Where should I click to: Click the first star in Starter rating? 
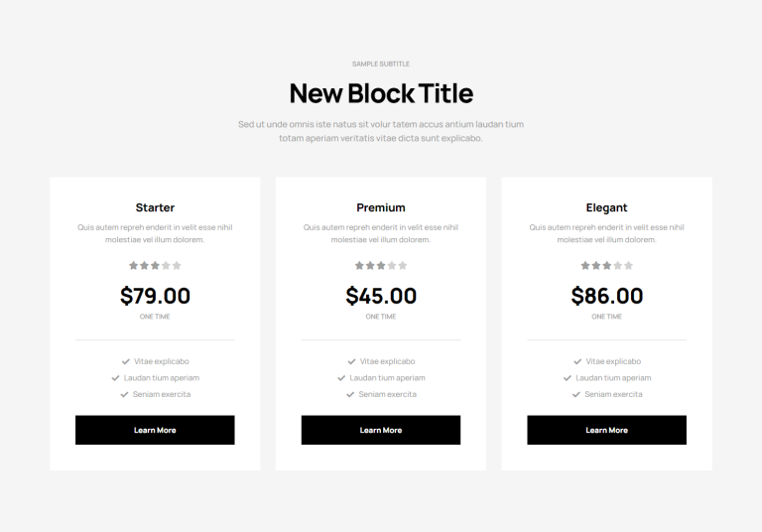pos(134,265)
